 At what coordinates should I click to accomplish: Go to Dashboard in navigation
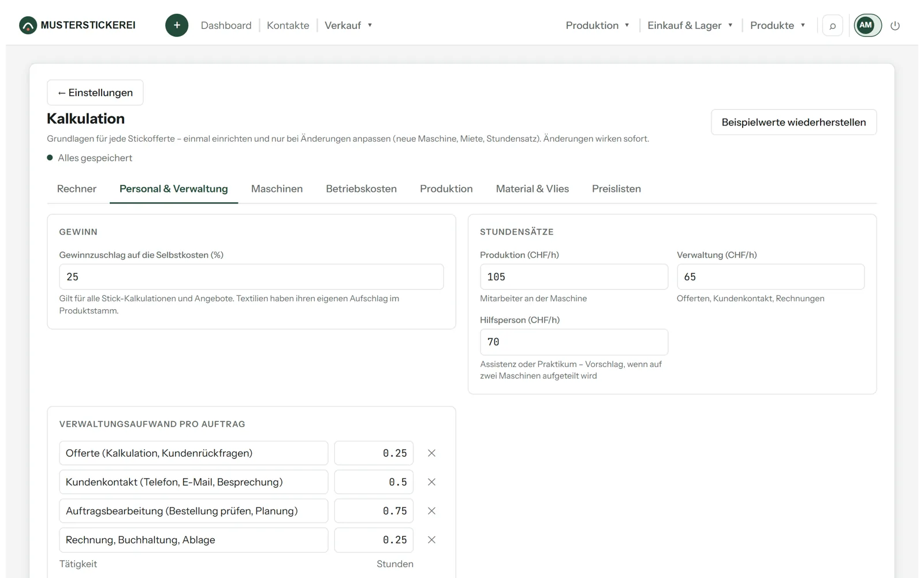(x=226, y=25)
